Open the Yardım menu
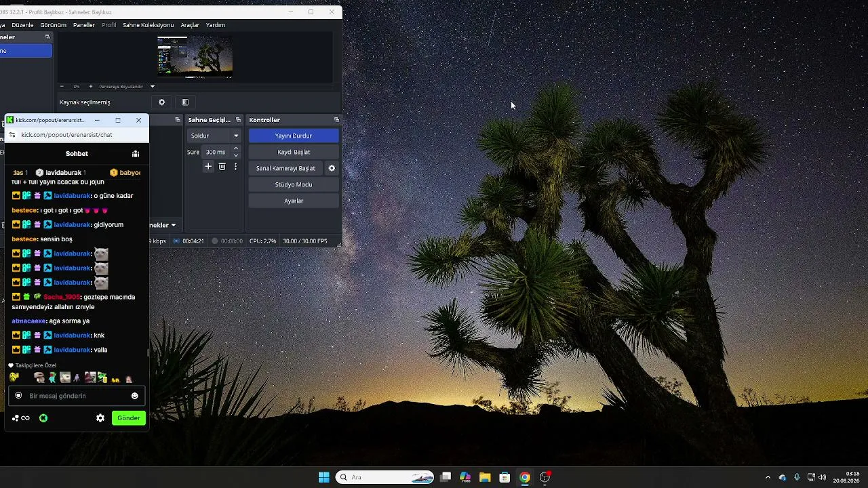The width and height of the screenshot is (868, 488). (216, 25)
